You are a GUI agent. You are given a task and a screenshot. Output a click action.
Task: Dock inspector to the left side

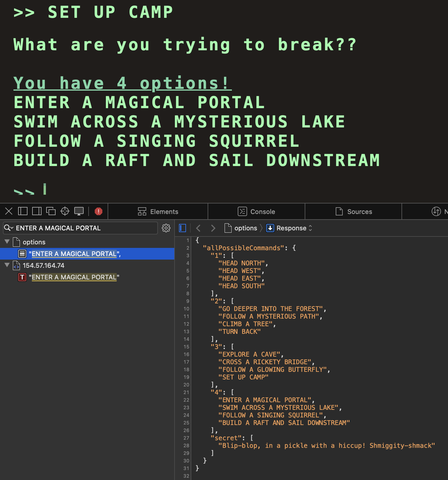pyautogui.click(x=23, y=211)
